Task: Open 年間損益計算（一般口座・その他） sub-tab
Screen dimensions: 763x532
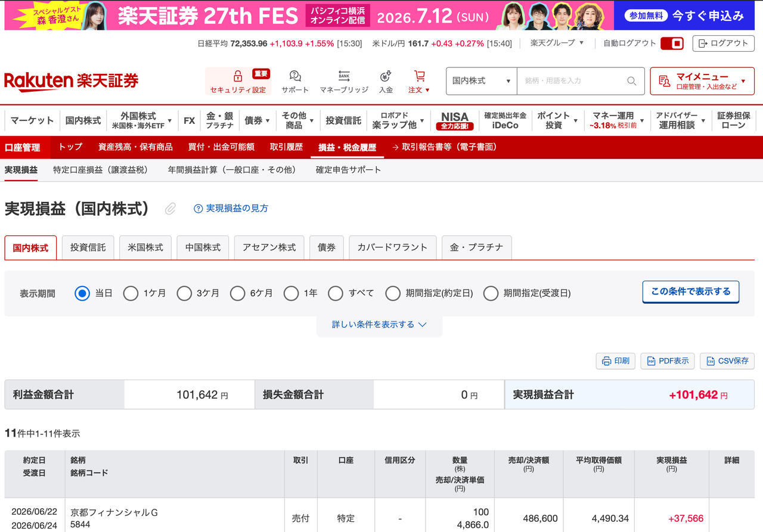Action: [232, 170]
